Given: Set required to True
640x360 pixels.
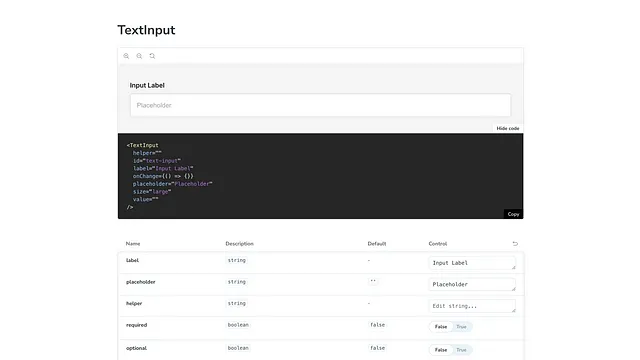Looking at the screenshot, I should [x=461, y=327].
